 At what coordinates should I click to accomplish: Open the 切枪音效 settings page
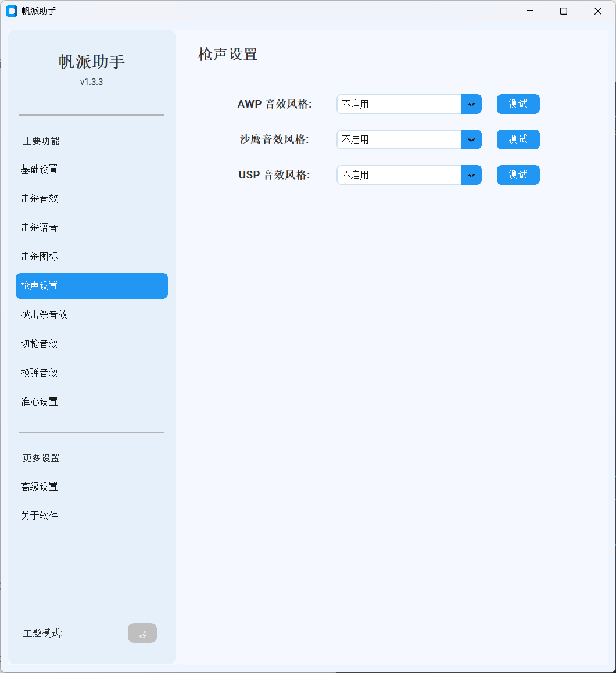39,343
